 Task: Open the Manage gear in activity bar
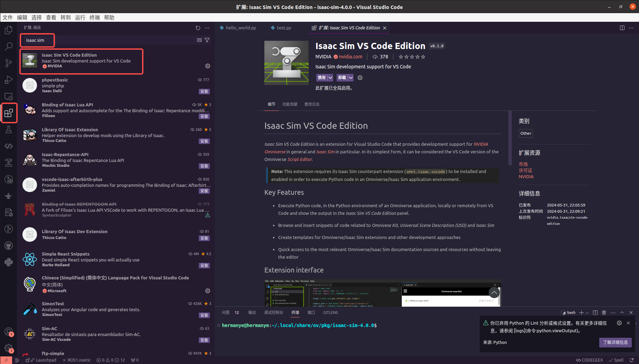pos(9,348)
